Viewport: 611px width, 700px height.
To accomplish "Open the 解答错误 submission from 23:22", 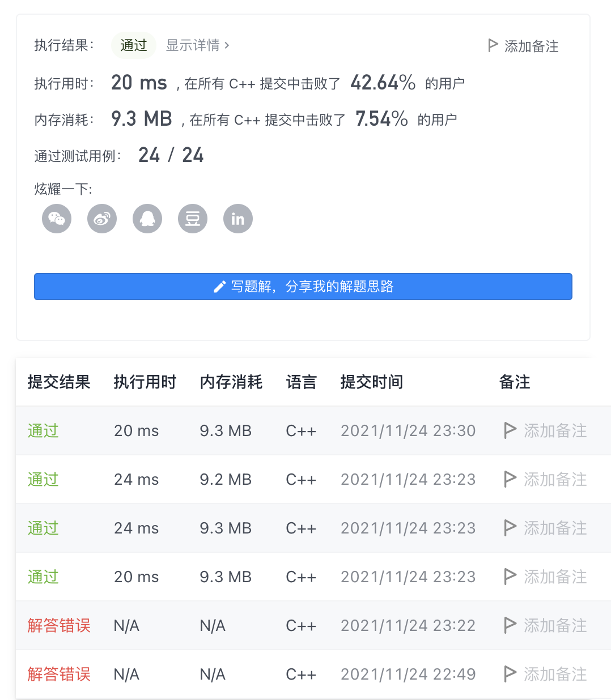I will [x=58, y=625].
